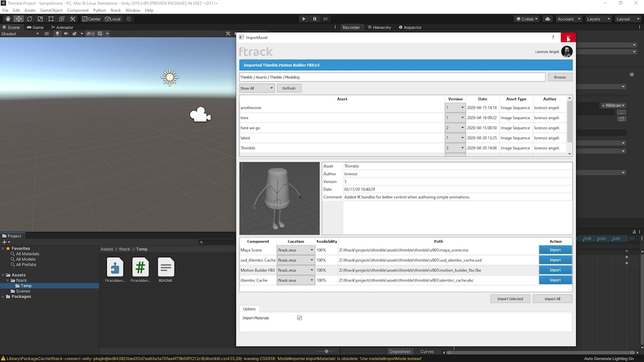The width and height of the screenshot is (644, 362).
Task: Open the ftrack menu
Action: (x=116, y=10)
